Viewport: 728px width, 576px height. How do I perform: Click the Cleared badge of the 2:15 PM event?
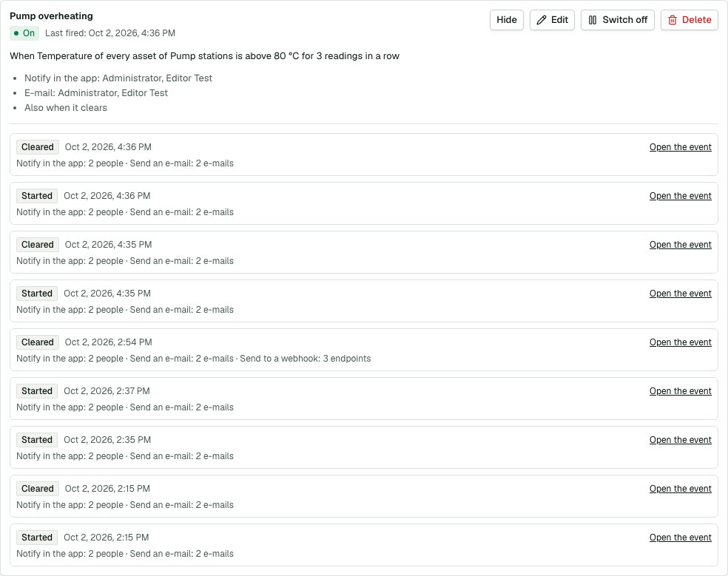click(38, 488)
